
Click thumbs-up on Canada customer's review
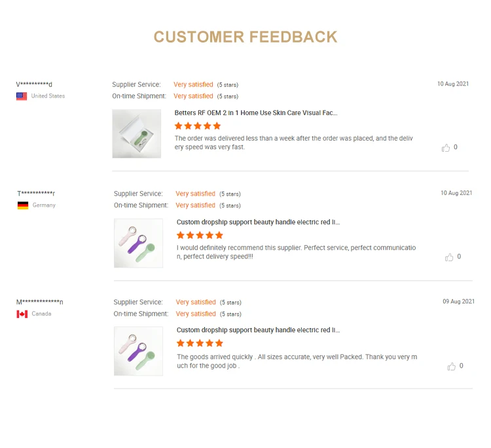[451, 366]
